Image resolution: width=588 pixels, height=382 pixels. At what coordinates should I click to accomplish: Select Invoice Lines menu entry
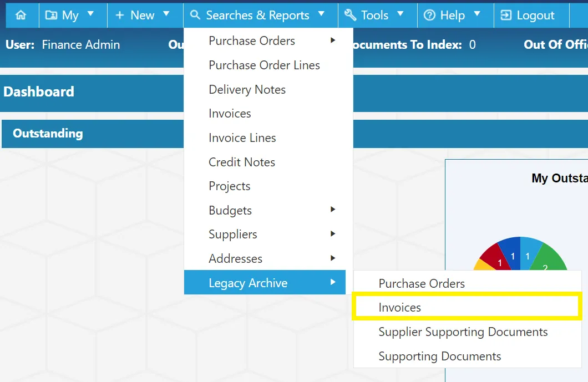tap(265, 138)
